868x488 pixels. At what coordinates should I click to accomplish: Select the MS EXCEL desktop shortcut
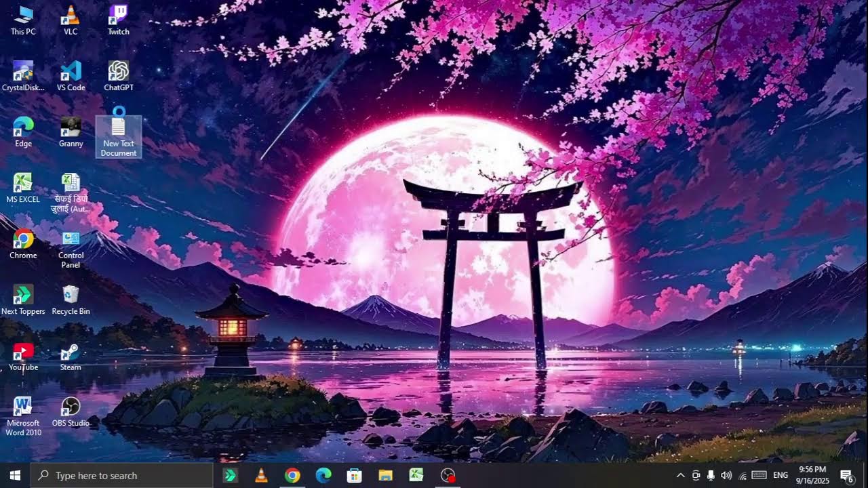23,188
